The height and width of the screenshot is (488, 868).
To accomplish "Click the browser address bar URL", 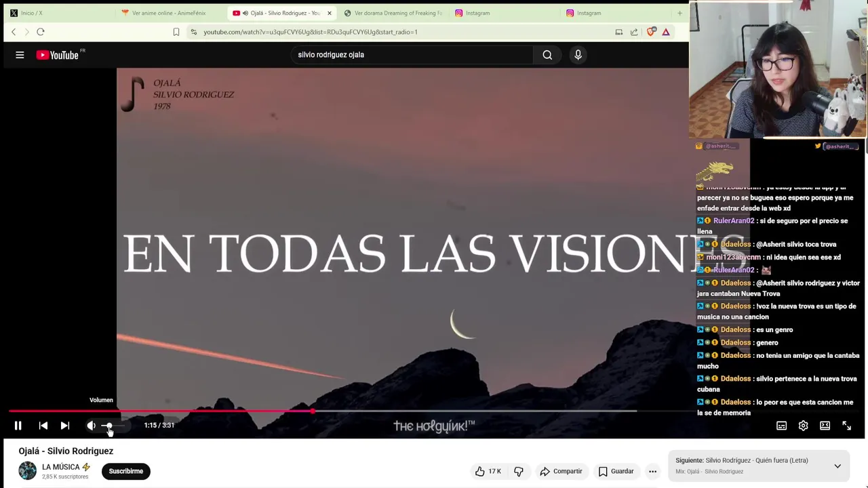I will click(311, 32).
